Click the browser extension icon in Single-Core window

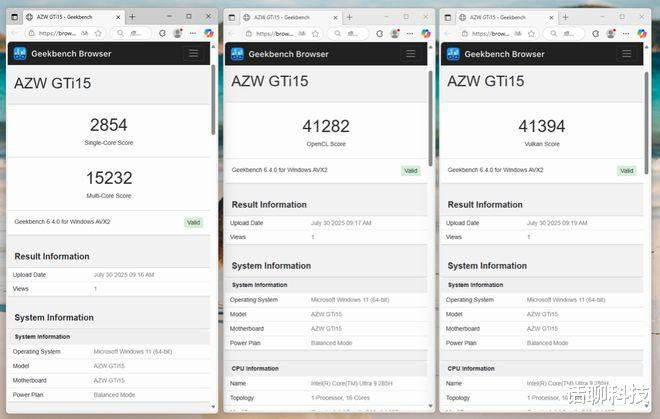pyautogui.click(x=162, y=33)
